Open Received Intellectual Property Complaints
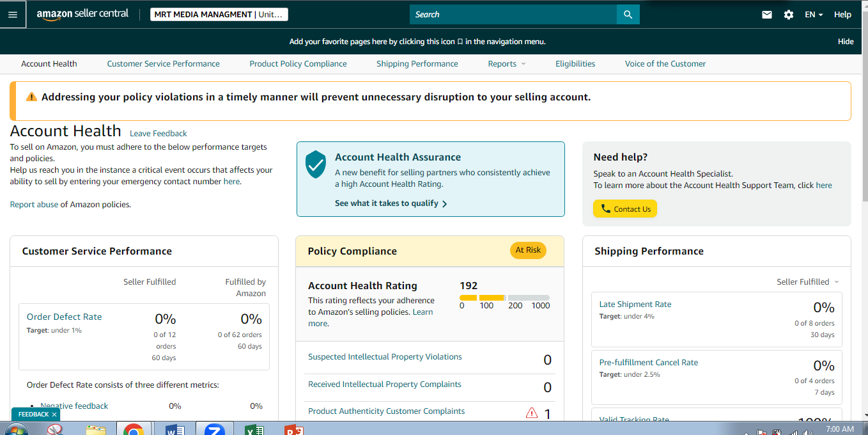 point(385,384)
